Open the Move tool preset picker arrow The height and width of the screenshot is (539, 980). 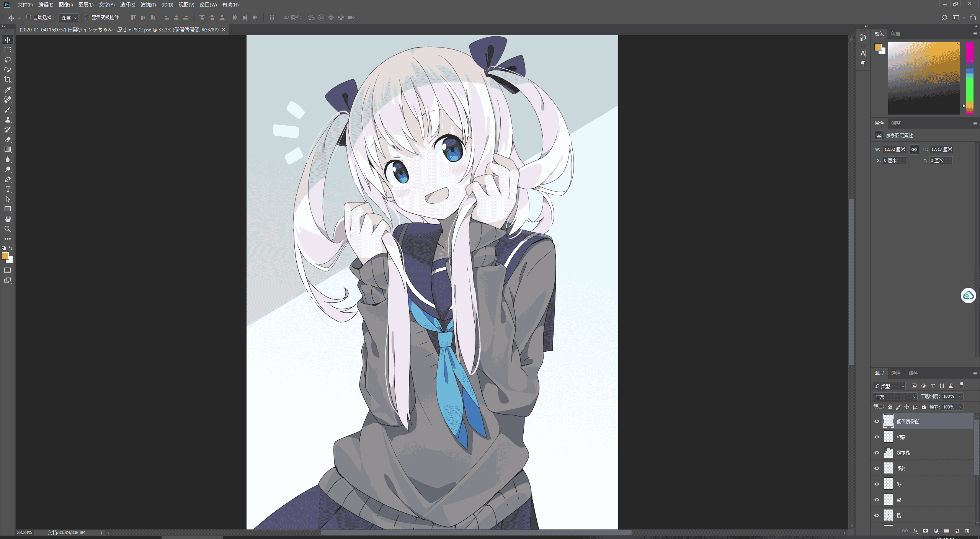click(19, 18)
